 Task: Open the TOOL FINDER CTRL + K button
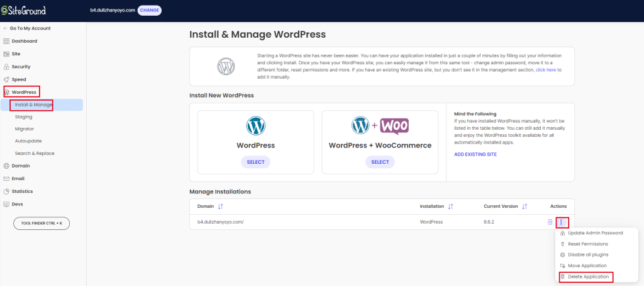[42, 223]
